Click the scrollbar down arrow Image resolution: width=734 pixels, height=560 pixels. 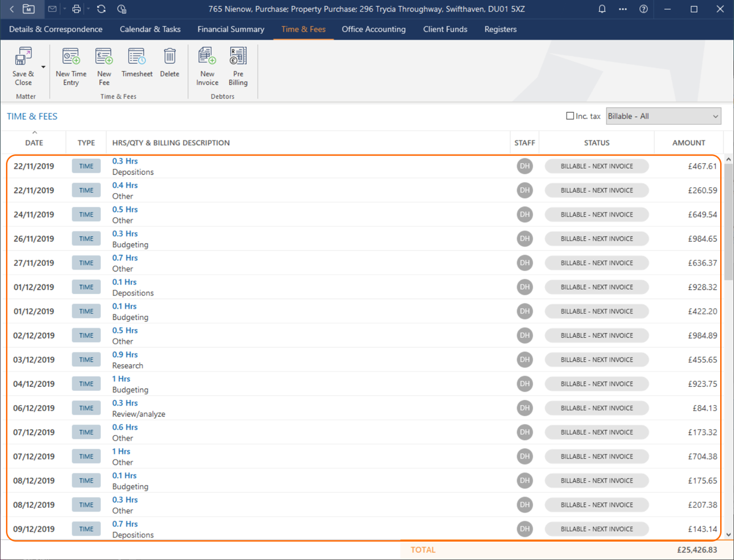[x=728, y=534]
